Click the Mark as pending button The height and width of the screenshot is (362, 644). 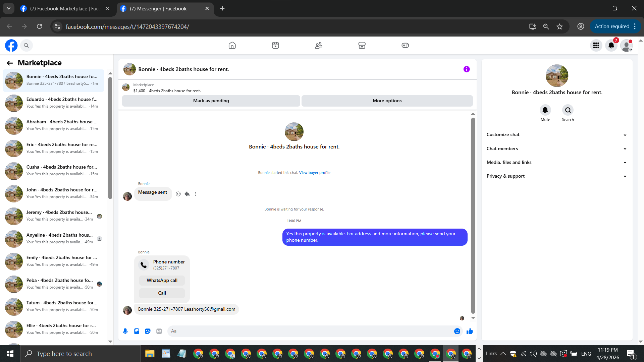click(211, 101)
